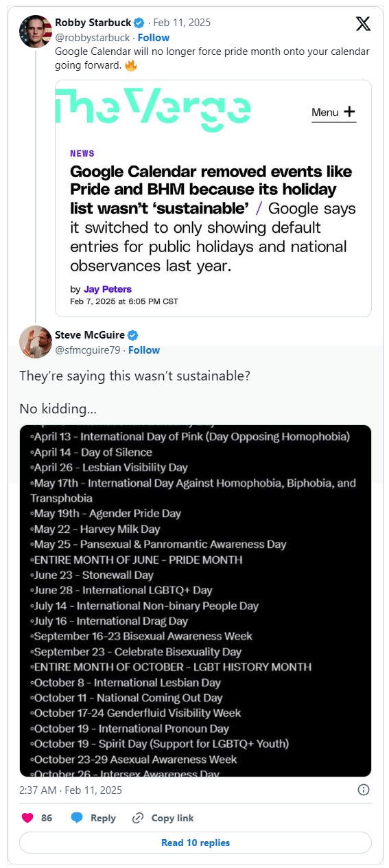Click the Read 10 replies button

[196, 843]
